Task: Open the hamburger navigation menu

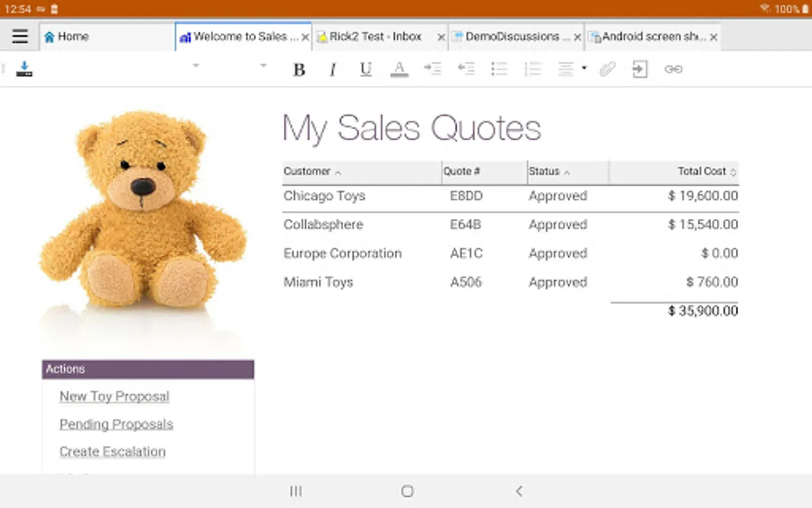Action: (20, 37)
